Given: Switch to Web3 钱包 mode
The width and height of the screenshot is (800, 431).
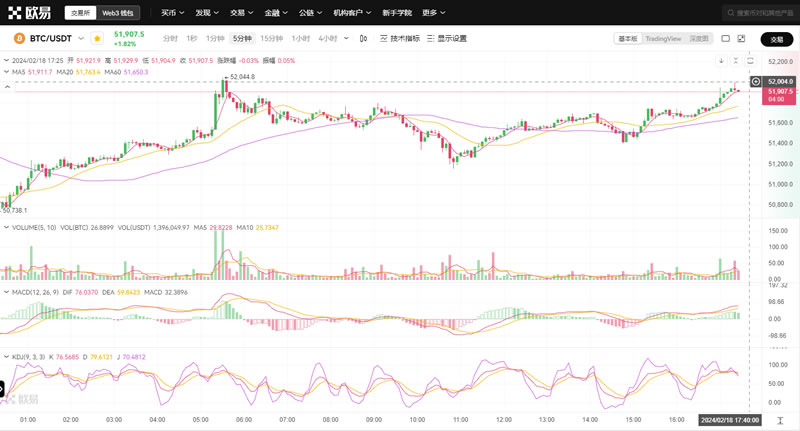Looking at the screenshot, I should tap(117, 13).
